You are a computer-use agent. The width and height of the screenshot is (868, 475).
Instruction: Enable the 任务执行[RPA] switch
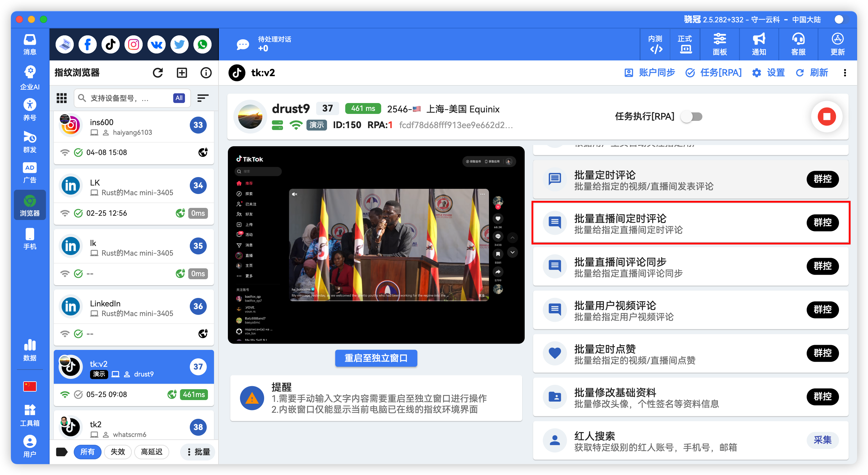[x=691, y=117]
